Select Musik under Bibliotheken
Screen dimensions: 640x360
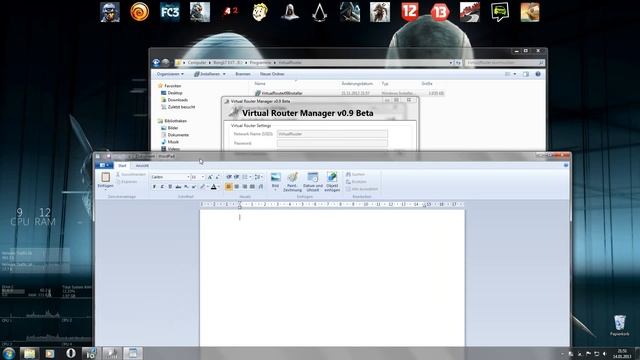[170, 142]
